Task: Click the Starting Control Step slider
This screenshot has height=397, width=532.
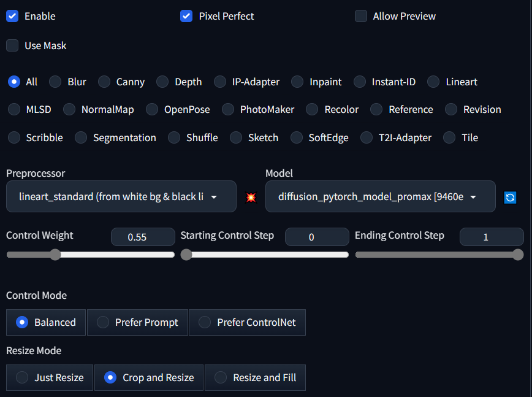Action: 265,255
